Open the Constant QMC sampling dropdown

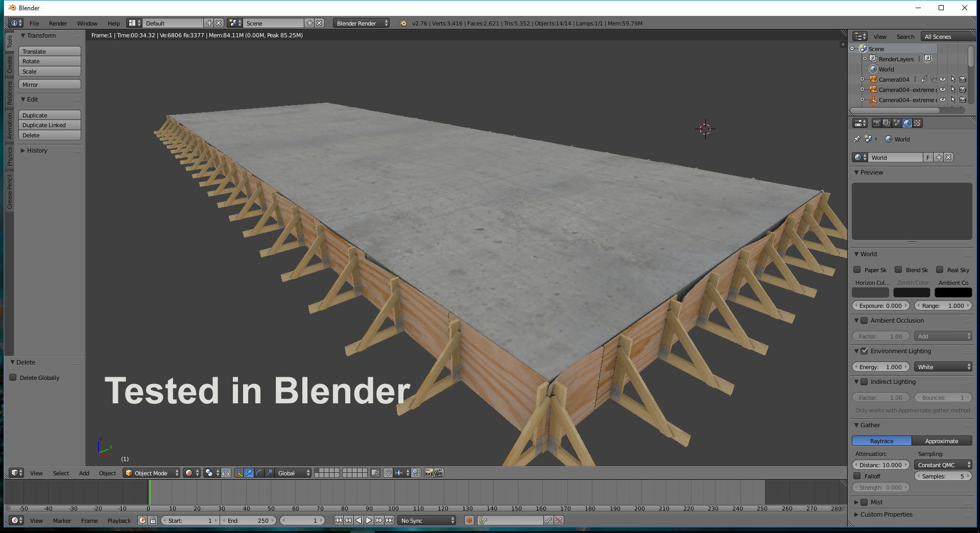[943, 465]
